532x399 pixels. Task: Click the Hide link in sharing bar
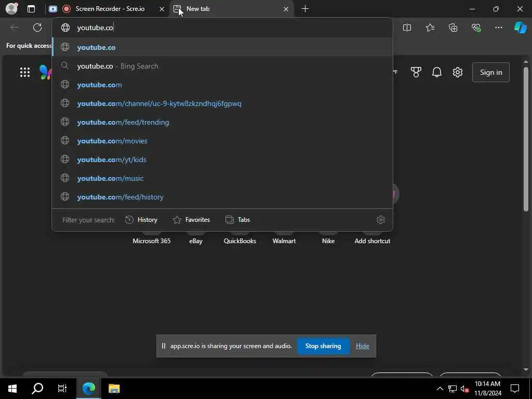362,345
